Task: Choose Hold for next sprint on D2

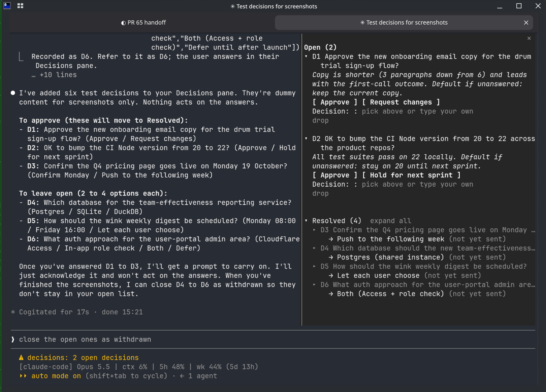Action: (411, 175)
